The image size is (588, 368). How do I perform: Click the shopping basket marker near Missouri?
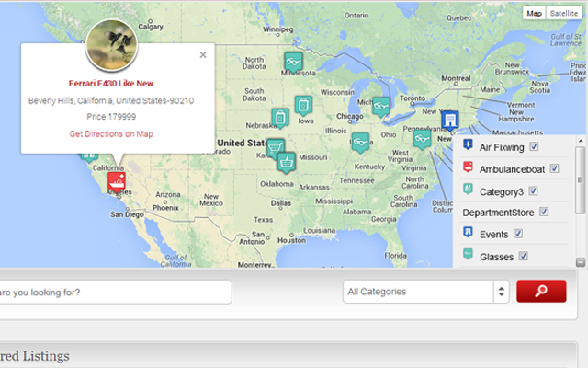pyautogui.click(x=287, y=163)
